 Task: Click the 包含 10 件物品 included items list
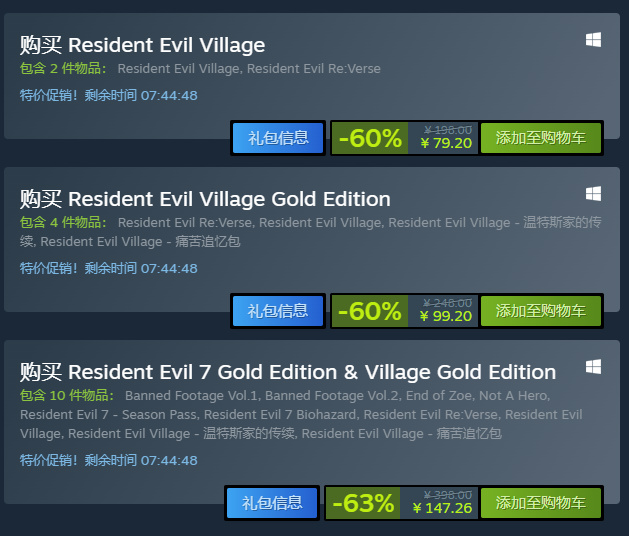[x=301, y=414]
